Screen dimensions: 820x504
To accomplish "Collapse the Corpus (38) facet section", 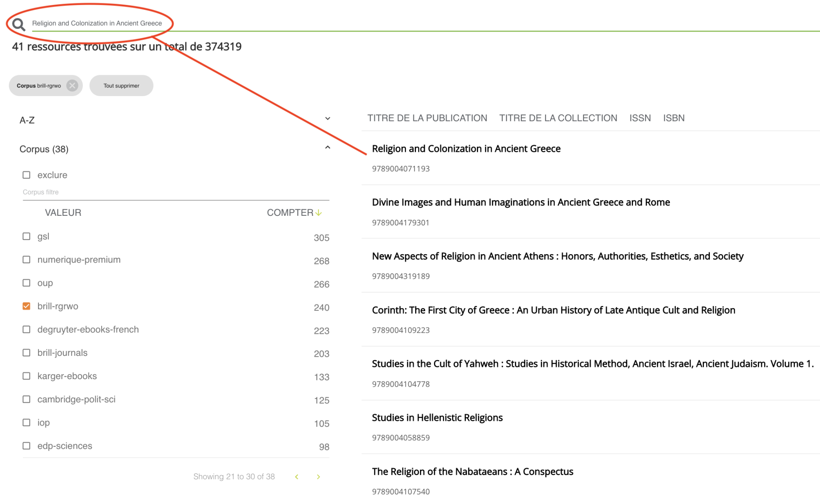I will click(328, 148).
